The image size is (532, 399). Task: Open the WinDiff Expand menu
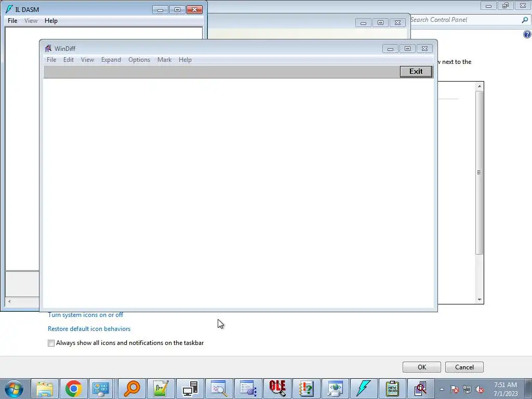[111, 60]
